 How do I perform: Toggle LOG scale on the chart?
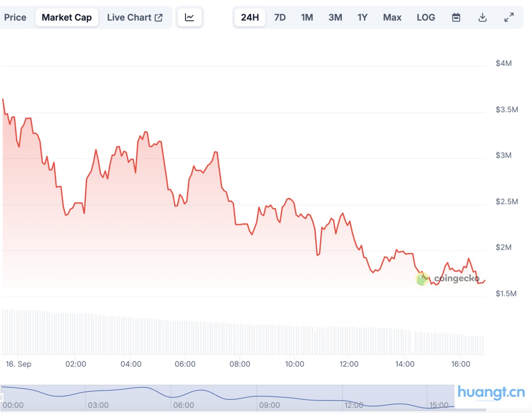(426, 17)
